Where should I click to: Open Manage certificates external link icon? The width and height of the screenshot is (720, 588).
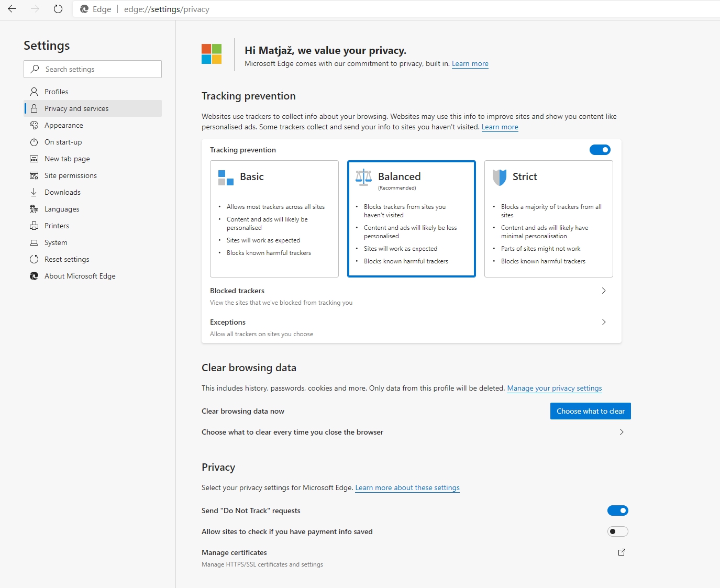point(622,552)
